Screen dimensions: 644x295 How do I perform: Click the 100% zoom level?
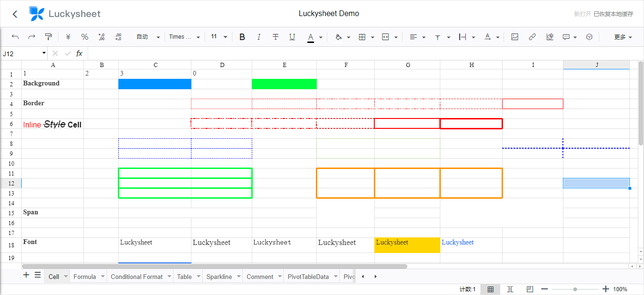pos(620,289)
